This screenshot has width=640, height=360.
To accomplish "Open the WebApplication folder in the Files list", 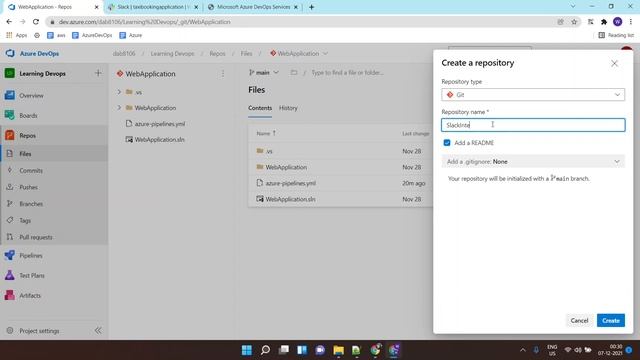I will point(286,167).
